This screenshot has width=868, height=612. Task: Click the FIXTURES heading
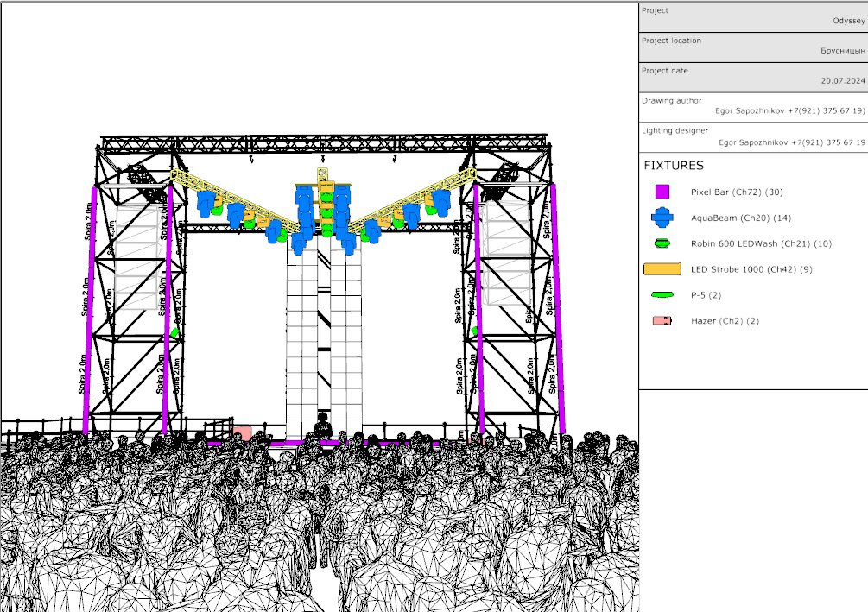(674, 166)
